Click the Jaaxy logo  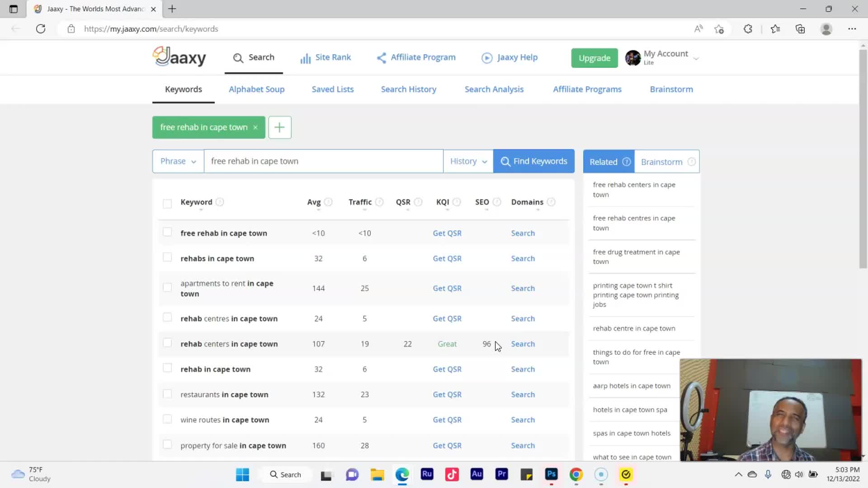point(179,57)
